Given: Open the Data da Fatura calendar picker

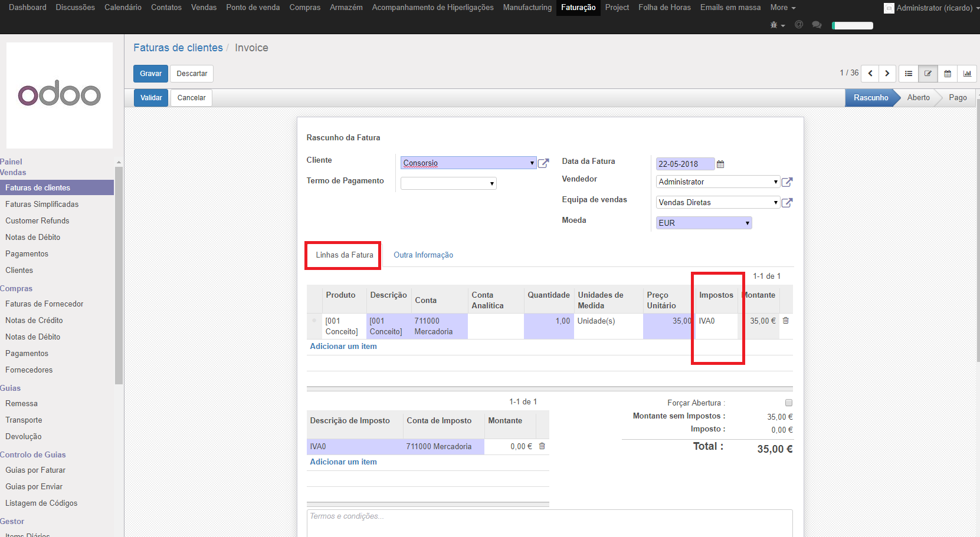Looking at the screenshot, I should pyautogui.click(x=720, y=164).
